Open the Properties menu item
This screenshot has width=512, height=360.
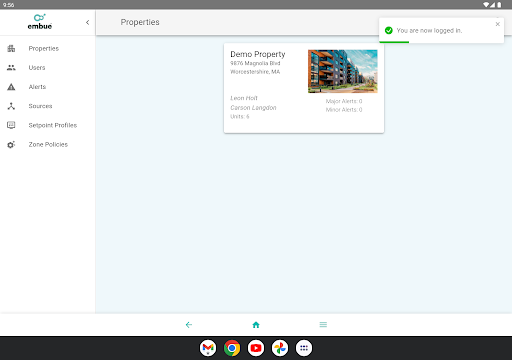pos(44,49)
